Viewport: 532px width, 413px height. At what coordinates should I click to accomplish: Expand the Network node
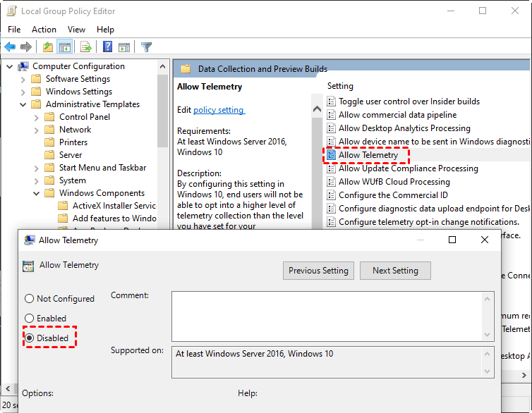point(37,130)
